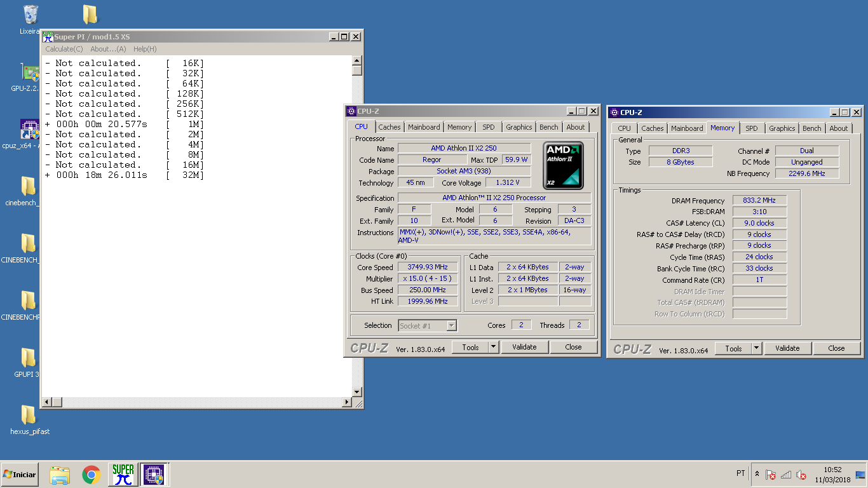Open the Calculate(C) menu in Super PI
The width and height of the screenshot is (868, 488).
tap(64, 49)
